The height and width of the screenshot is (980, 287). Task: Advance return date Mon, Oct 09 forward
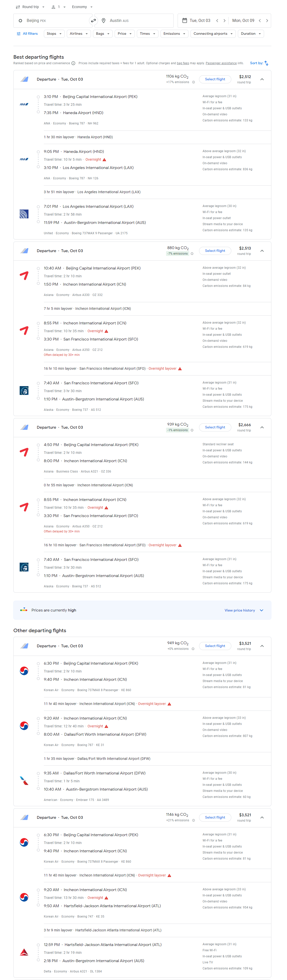[267, 21]
